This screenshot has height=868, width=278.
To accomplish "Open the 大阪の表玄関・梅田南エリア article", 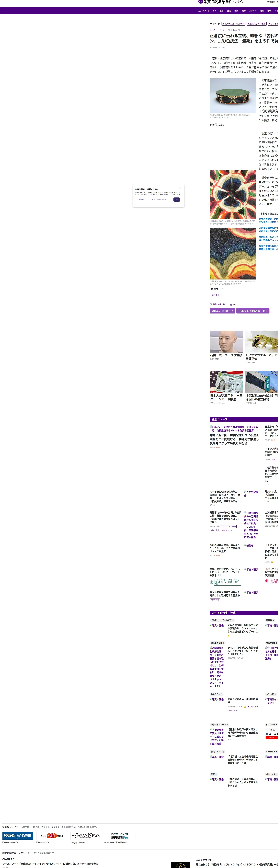I will pyautogui.click(x=243, y=628).
